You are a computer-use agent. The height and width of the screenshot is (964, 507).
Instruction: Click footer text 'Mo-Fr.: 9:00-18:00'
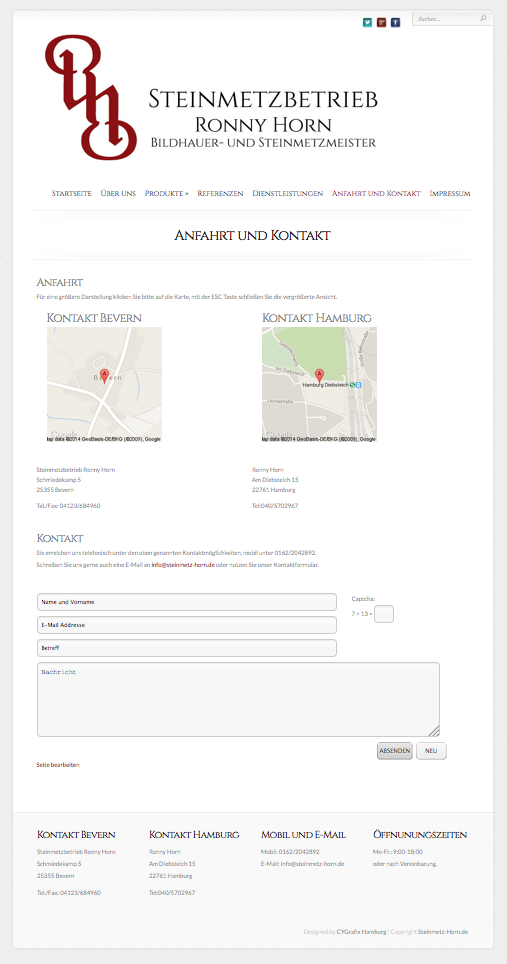click(x=398, y=852)
